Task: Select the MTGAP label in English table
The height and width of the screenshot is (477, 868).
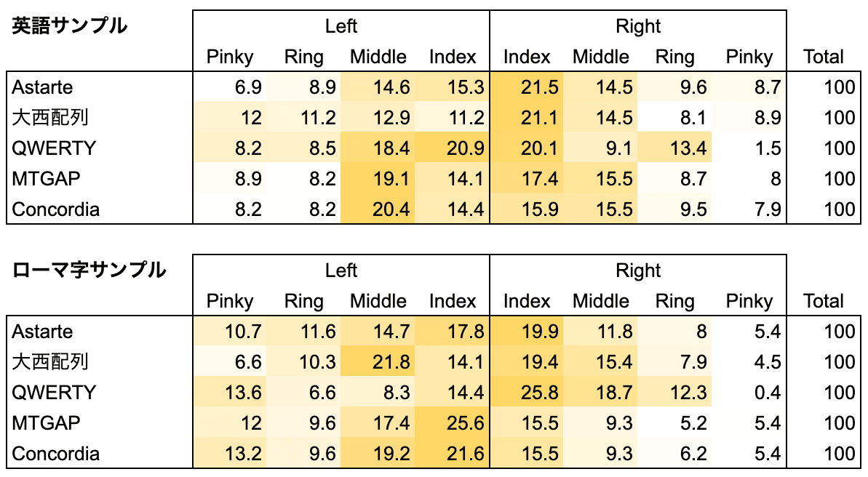Action: 46,179
